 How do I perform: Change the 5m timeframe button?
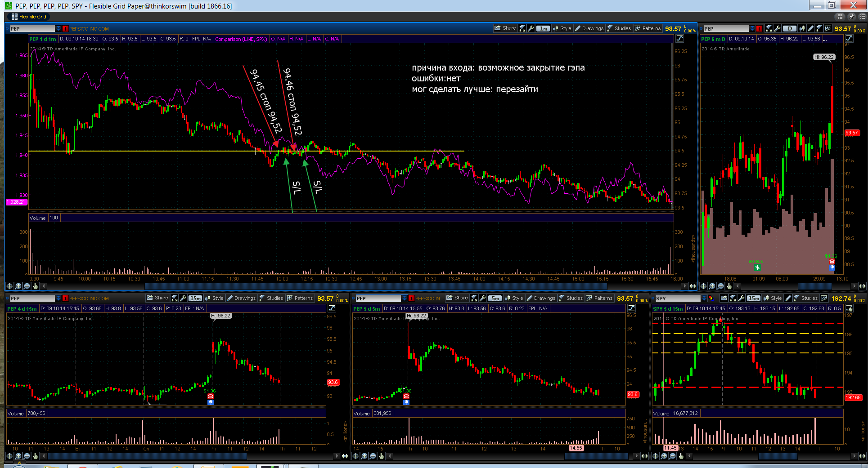point(495,298)
